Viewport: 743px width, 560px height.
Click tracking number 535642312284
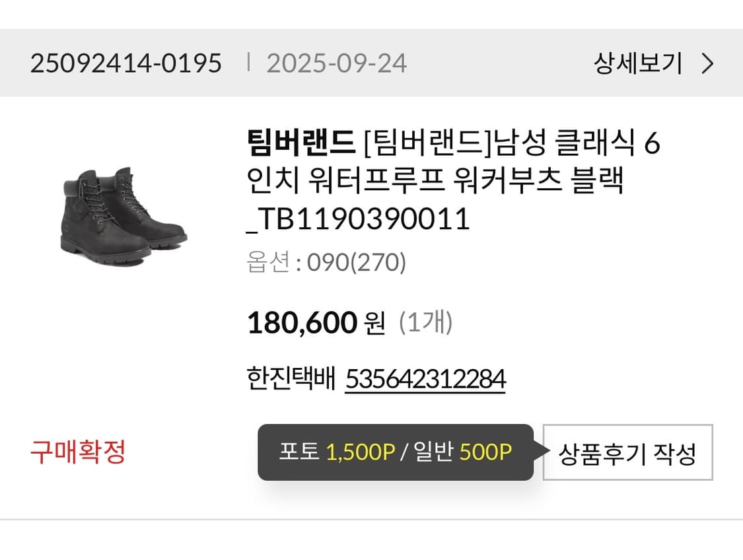(x=425, y=378)
